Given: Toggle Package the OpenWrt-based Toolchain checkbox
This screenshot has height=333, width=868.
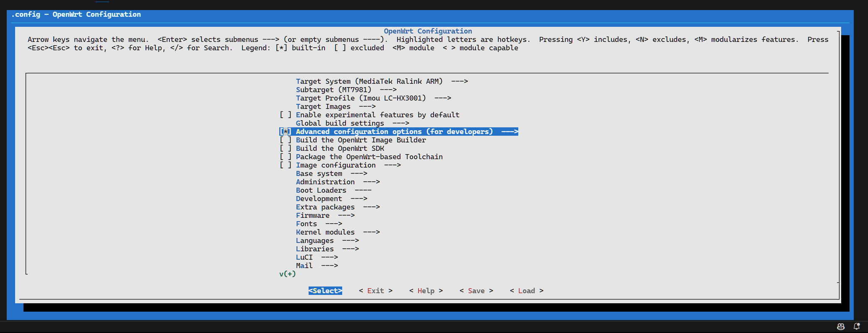Looking at the screenshot, I should click(x=286, y=157).
